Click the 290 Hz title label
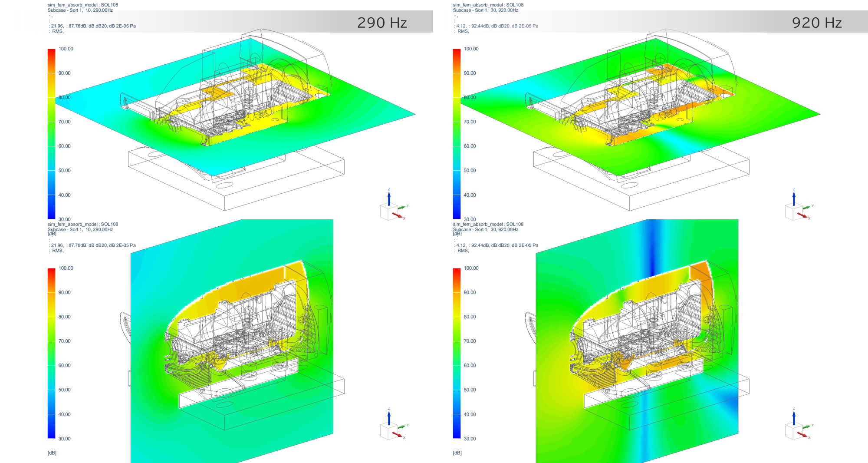This screenshot has height=463, width=868. 382,23
